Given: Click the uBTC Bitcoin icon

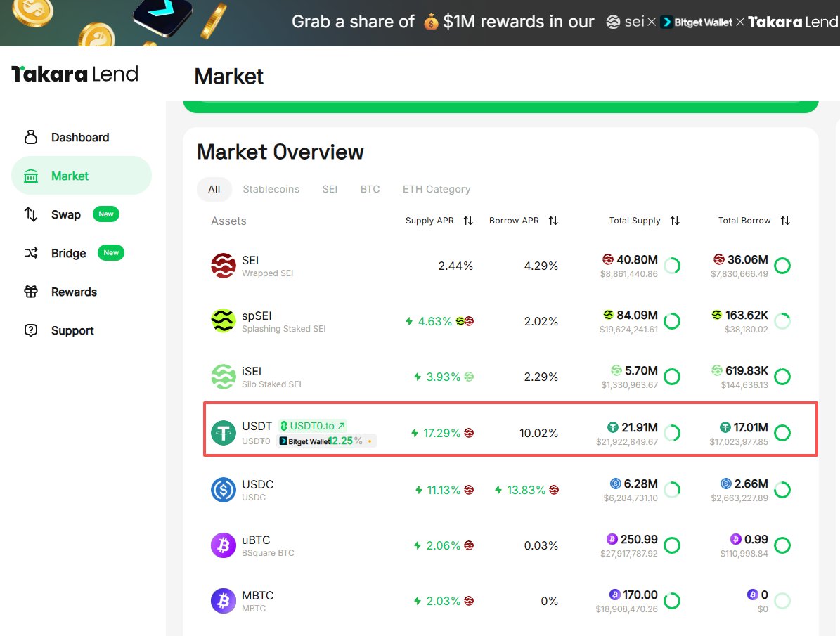Looking at the screenshot, I should point(224,545).
